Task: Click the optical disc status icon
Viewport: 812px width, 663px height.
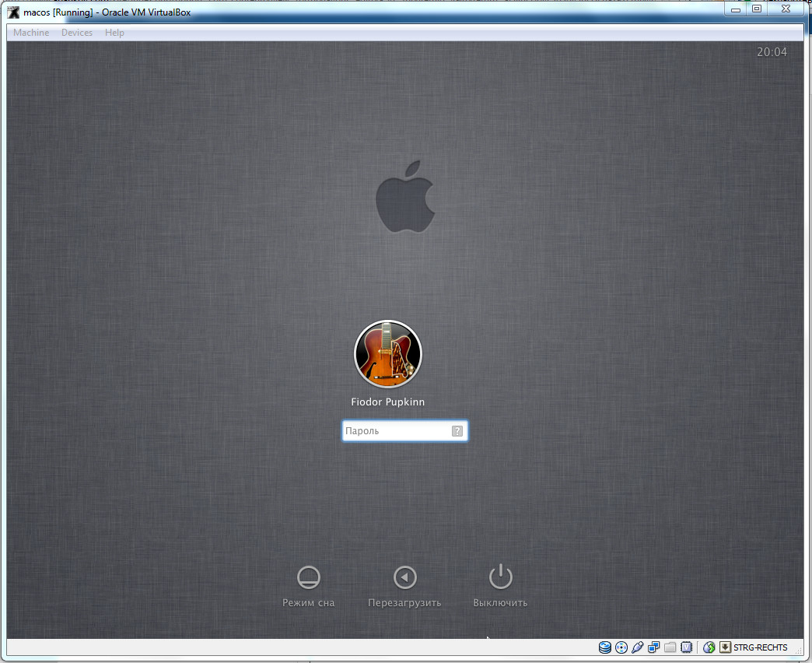Action: click(621, 647)
